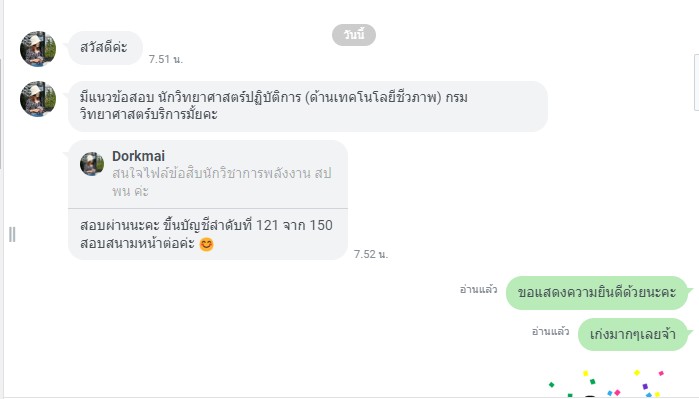The height and width of the screenshot is (399, 699).
Task: Select the message asking about แนวข้อสอบ นักวิทยาศาสตร์ปฏิบัติการ
Action: [x=308, y=106]
